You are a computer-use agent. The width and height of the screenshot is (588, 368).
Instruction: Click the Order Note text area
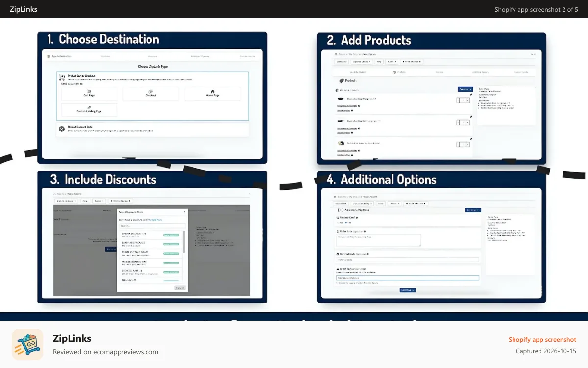point(379,240)
